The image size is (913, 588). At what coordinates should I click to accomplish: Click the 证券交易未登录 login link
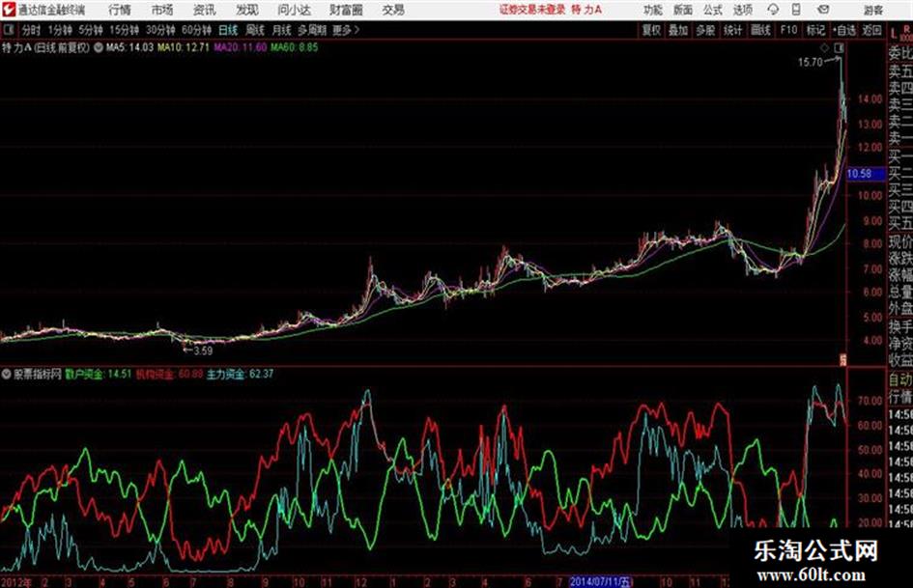[x=532, y=10]
